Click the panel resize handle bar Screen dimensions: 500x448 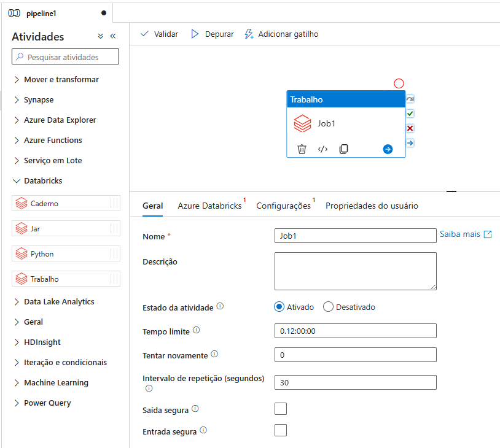click(x=451, y=191)
